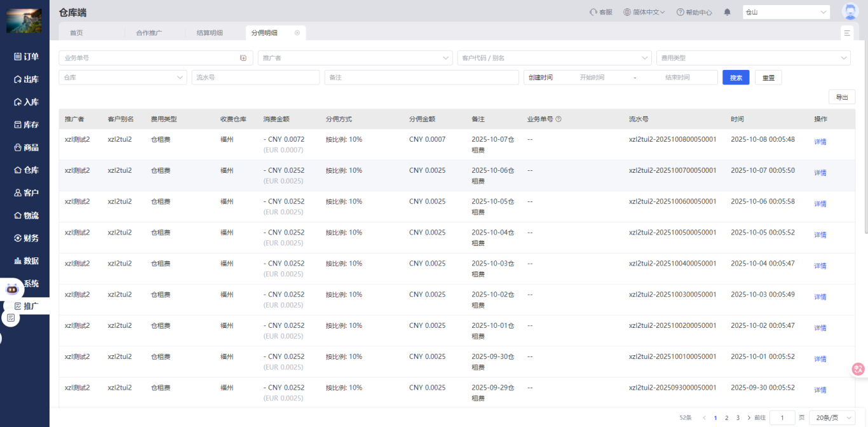
Task: Click the tab list menu icon
Action: pos(847,33)
